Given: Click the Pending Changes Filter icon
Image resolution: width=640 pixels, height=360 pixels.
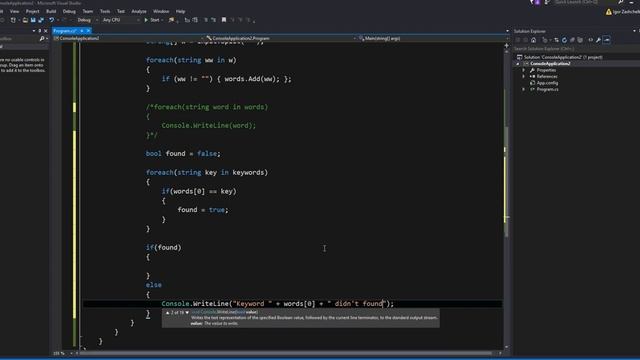Looking at the screenshot, I should point(545,40).
